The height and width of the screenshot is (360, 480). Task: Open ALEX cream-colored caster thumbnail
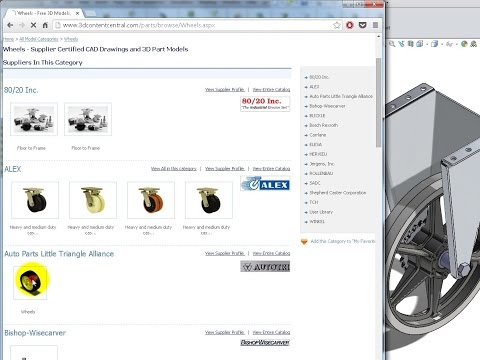click(93, 200)
